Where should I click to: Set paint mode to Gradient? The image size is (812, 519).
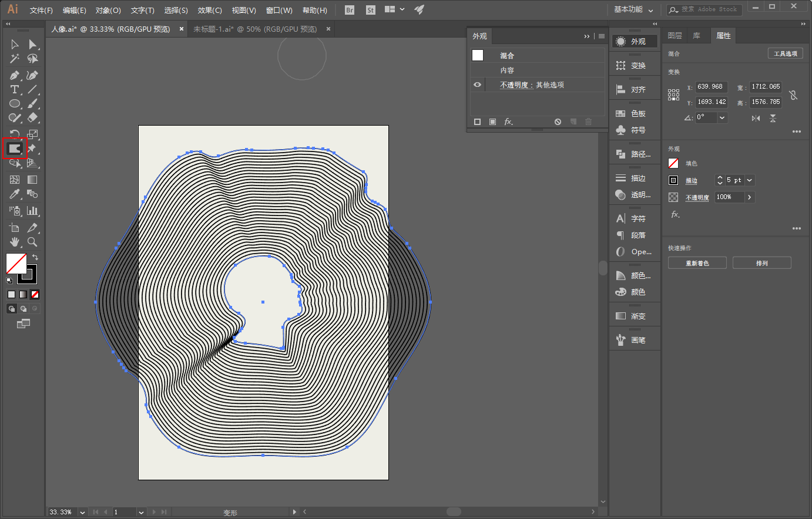[23, 294]
